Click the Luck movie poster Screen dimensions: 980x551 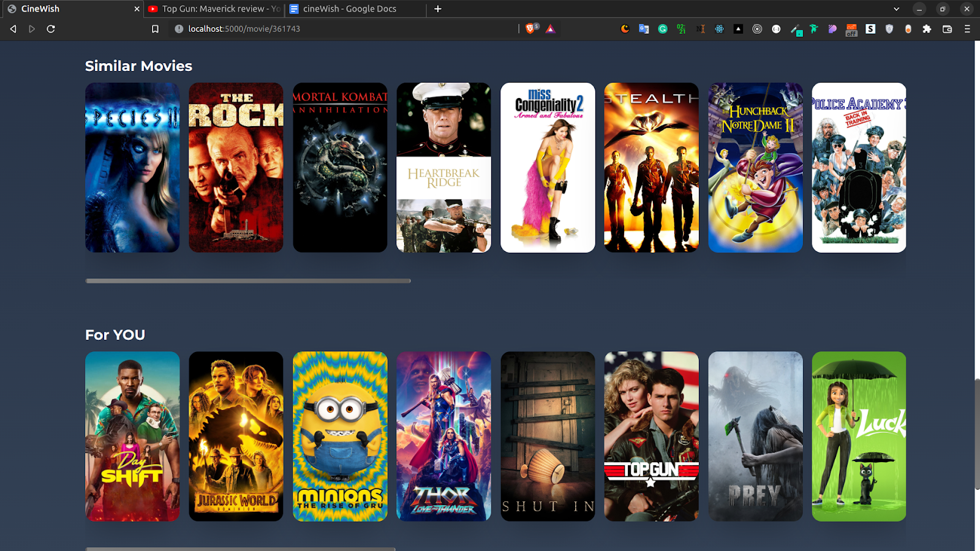point(859,437)
